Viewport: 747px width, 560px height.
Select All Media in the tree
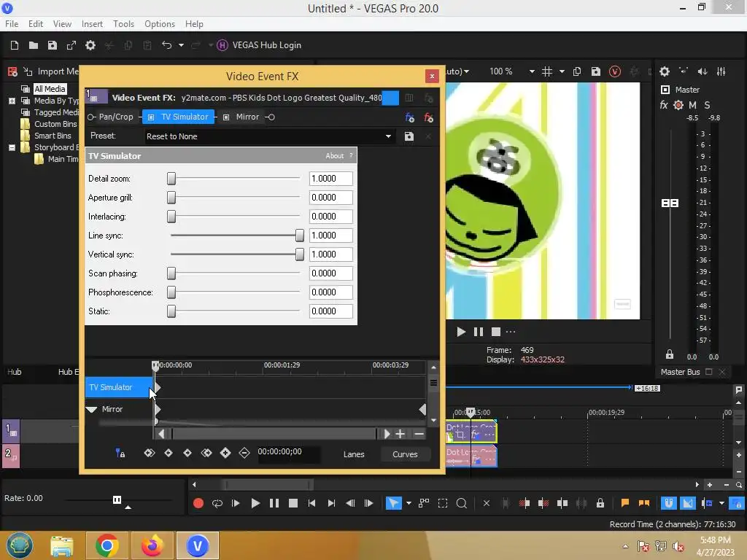(50, 88)
